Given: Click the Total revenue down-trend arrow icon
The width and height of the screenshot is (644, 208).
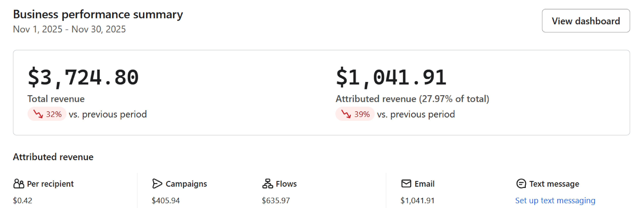Looking at the screenshot, I should pyautogui.click(x=38, y=114).
